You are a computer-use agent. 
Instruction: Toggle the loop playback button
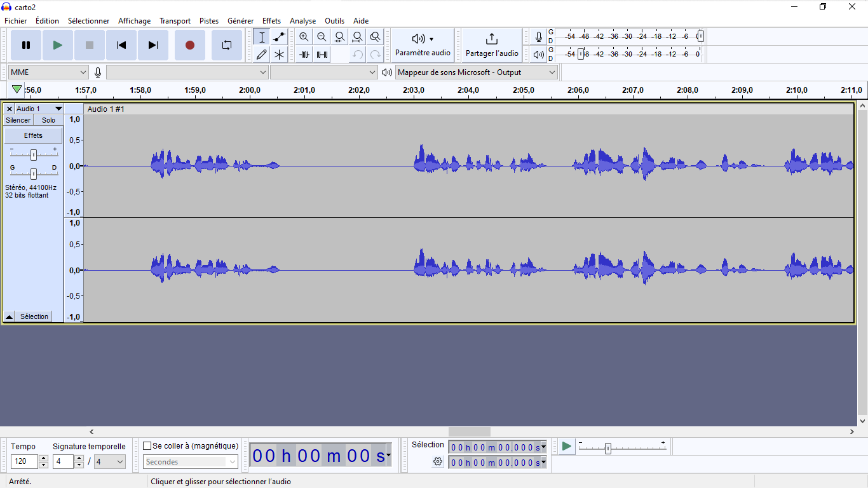[227, 45]
